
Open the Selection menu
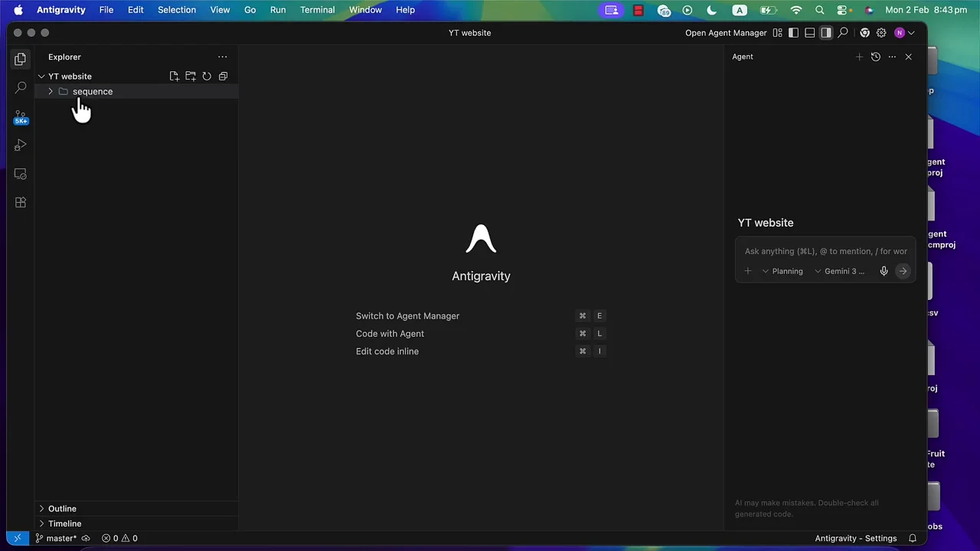tap(177, 10)
